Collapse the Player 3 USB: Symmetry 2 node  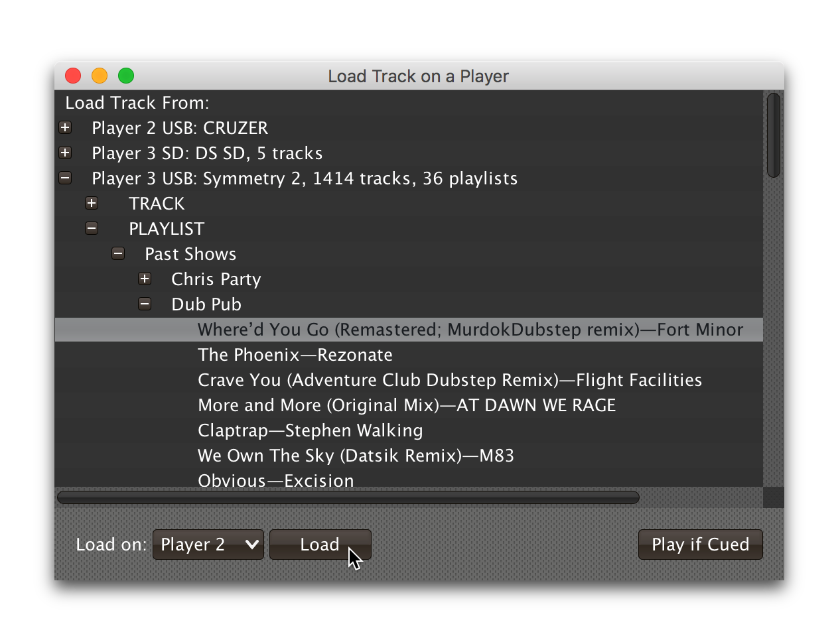(x=65, y=178)
